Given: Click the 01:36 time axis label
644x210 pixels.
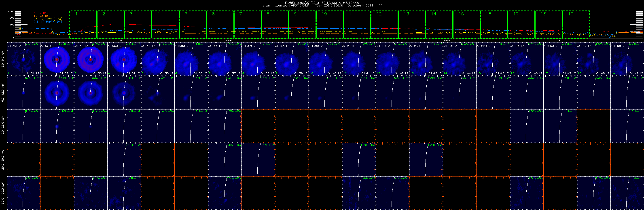Looking at the screenshot, I should click(x=228, y=40).
